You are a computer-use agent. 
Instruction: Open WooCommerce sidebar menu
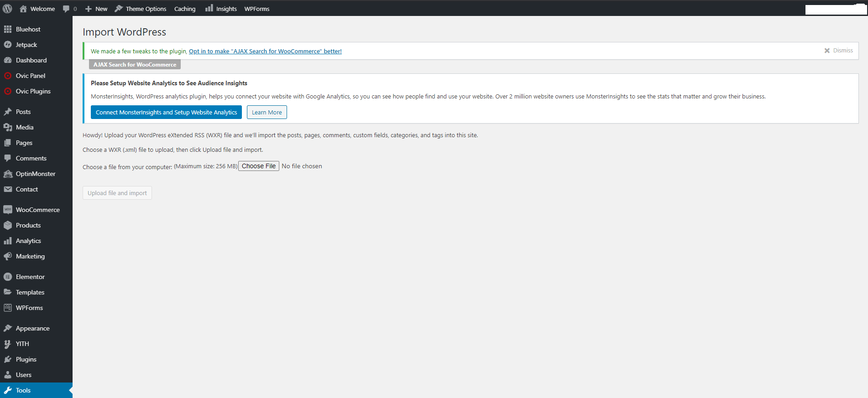coord(36,210)
